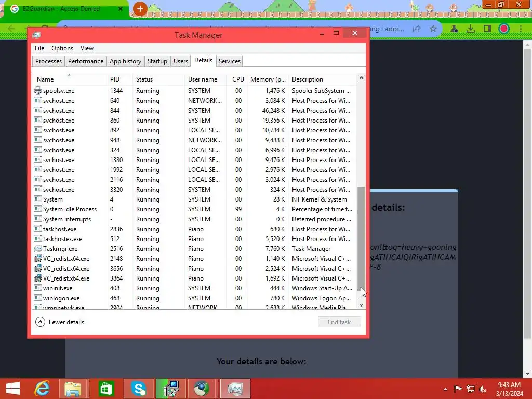Screen dimensions: 532x399
Task: Bookmark this page with the star icon
Action: pos(433,29)
